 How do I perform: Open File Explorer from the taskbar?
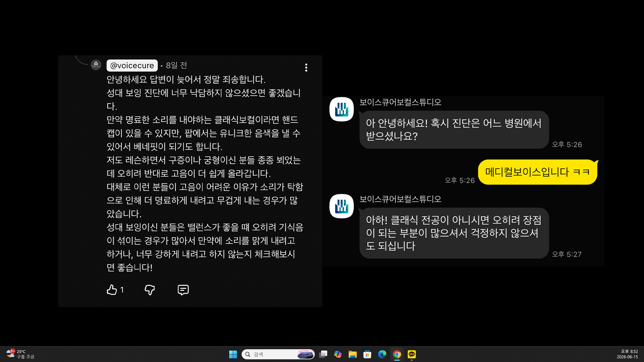(353, 354)
